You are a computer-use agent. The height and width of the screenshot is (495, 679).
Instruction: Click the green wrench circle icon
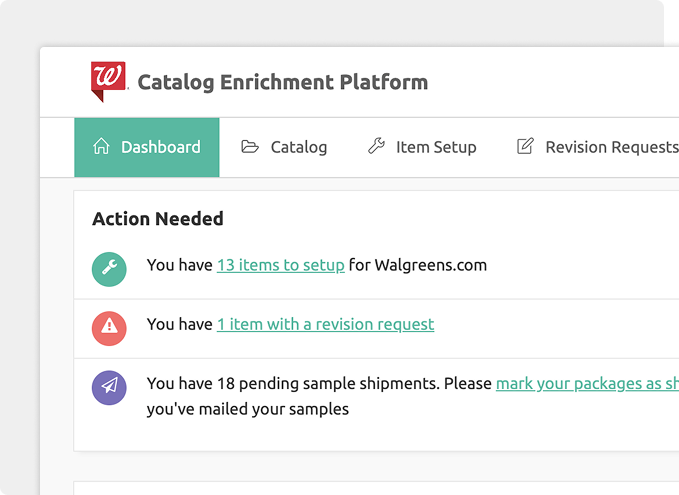click(109, 267)
